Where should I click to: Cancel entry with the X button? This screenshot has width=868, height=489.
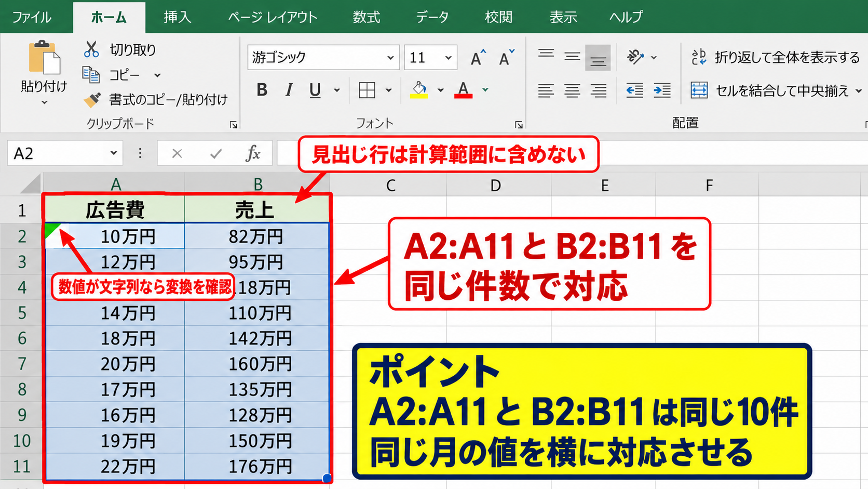(177, 153)
